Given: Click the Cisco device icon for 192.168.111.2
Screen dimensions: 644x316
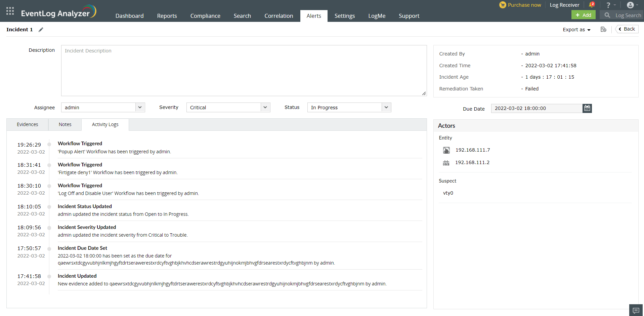Looking at the screenshot, I should (x=446, y=162).
